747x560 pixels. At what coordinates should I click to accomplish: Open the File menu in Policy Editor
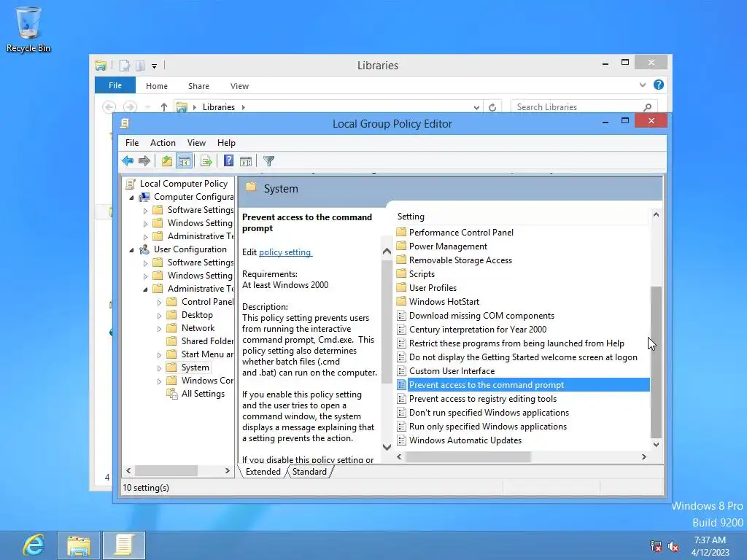point(132,143)
